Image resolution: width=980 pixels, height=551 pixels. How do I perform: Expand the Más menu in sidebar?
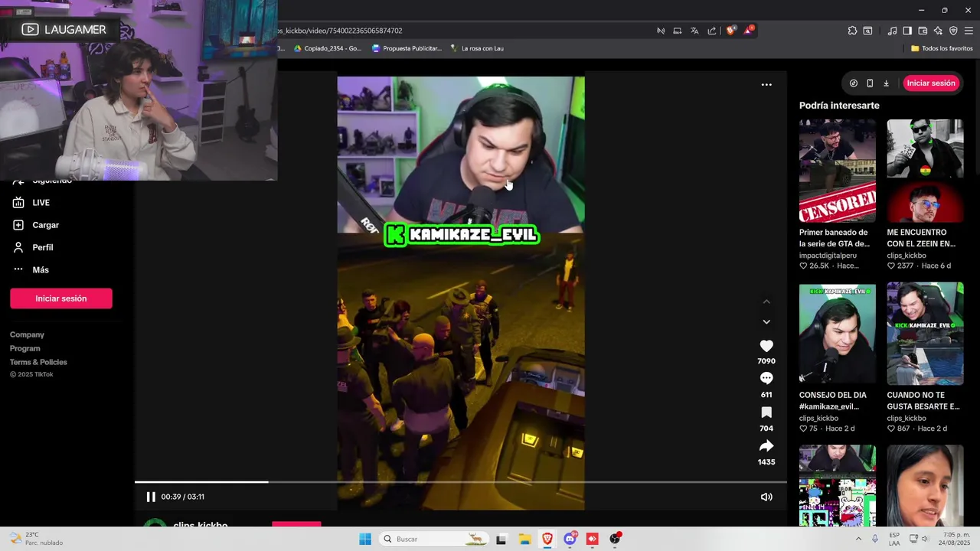[31, 269]
